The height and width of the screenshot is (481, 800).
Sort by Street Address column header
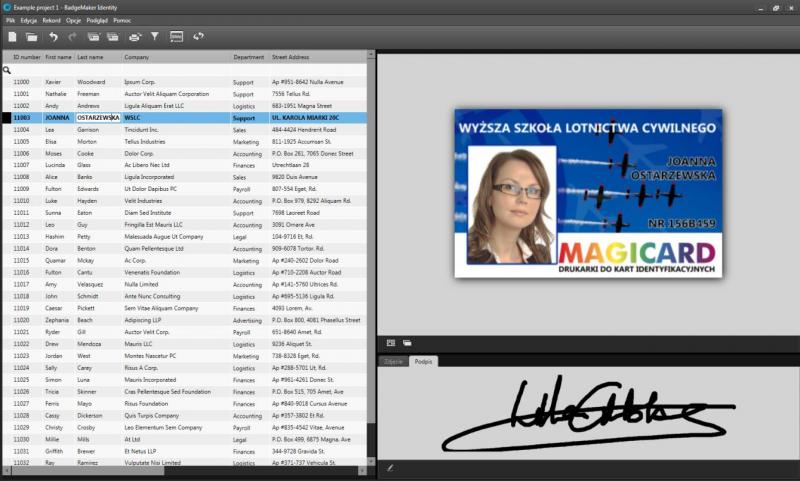pos(318,57)
